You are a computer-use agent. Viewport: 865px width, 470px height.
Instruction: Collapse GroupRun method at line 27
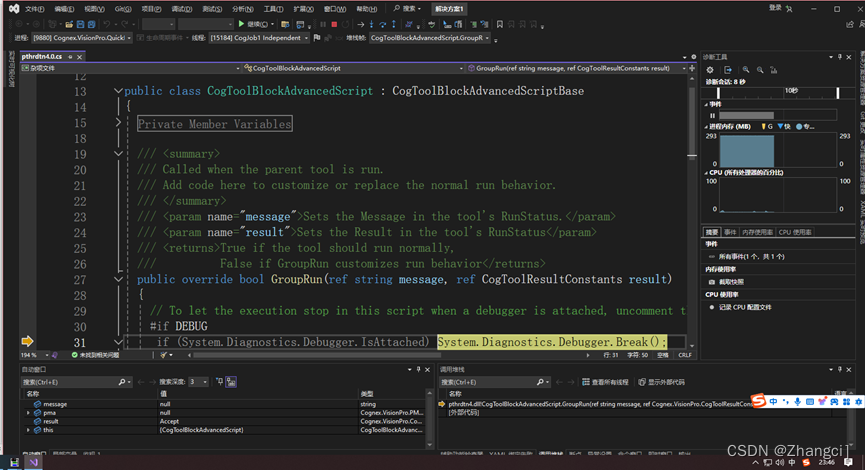click(x=118, y=279)
